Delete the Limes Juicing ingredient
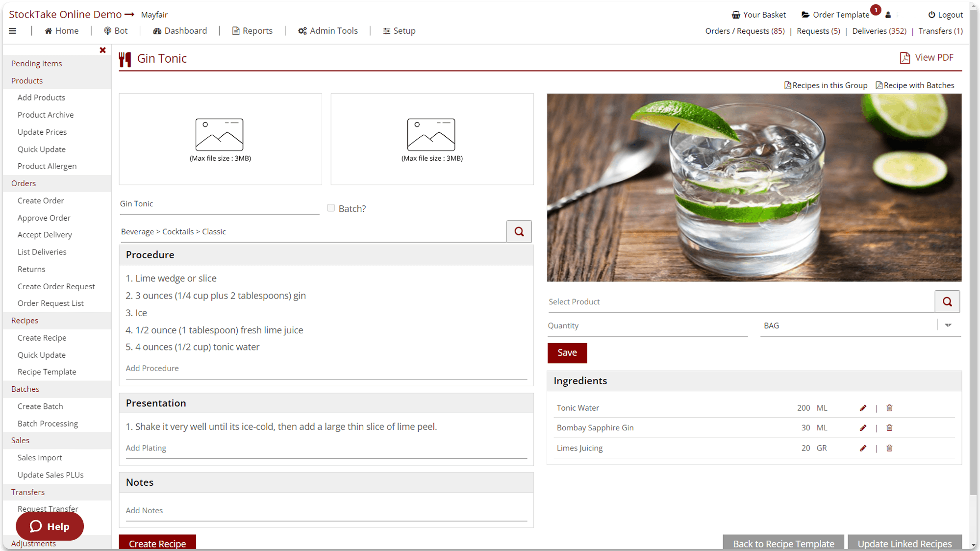The height and width of the screenshot is (551, 980). pos(889,448)
